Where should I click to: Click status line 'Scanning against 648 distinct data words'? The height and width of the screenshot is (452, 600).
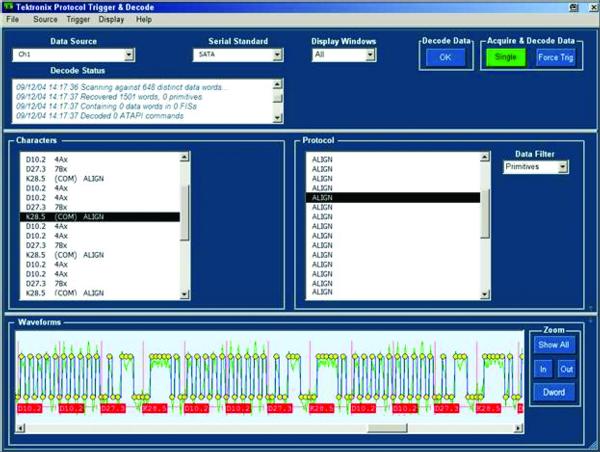[x=122, y=87]
